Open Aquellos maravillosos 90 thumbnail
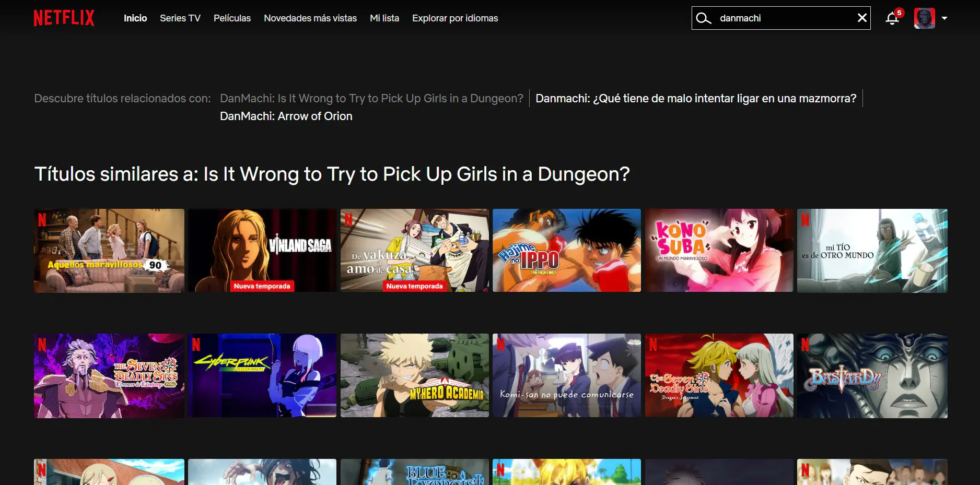Image resolution: width=980 pixels, height=485 pixels. coord(109,251)
